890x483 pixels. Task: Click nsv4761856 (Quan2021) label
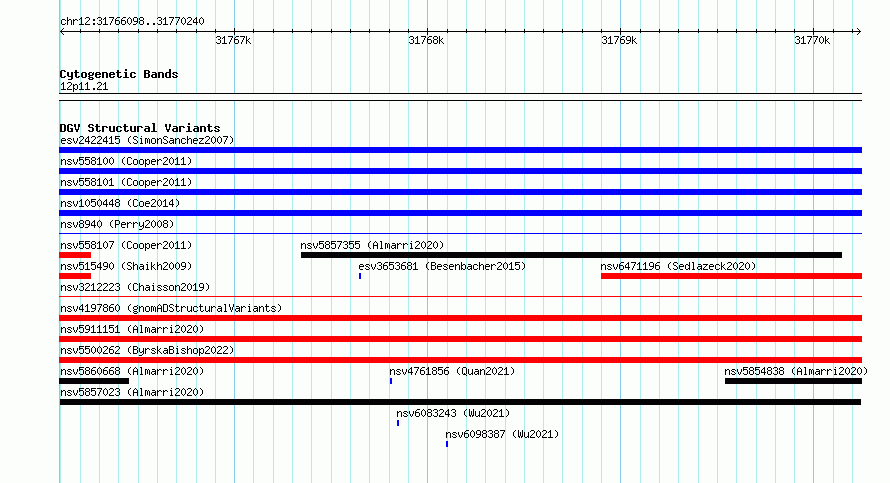click(452, 371)
